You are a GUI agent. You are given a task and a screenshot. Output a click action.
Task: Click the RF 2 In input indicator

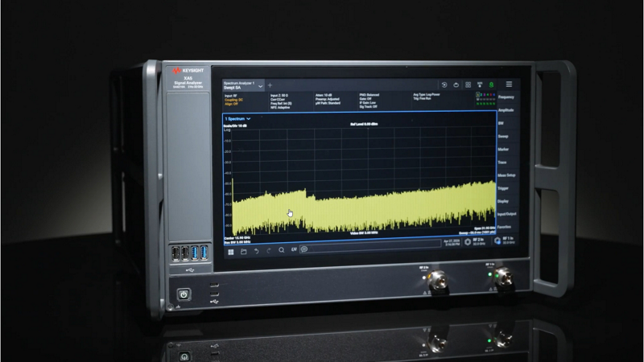tap(475, 242)
